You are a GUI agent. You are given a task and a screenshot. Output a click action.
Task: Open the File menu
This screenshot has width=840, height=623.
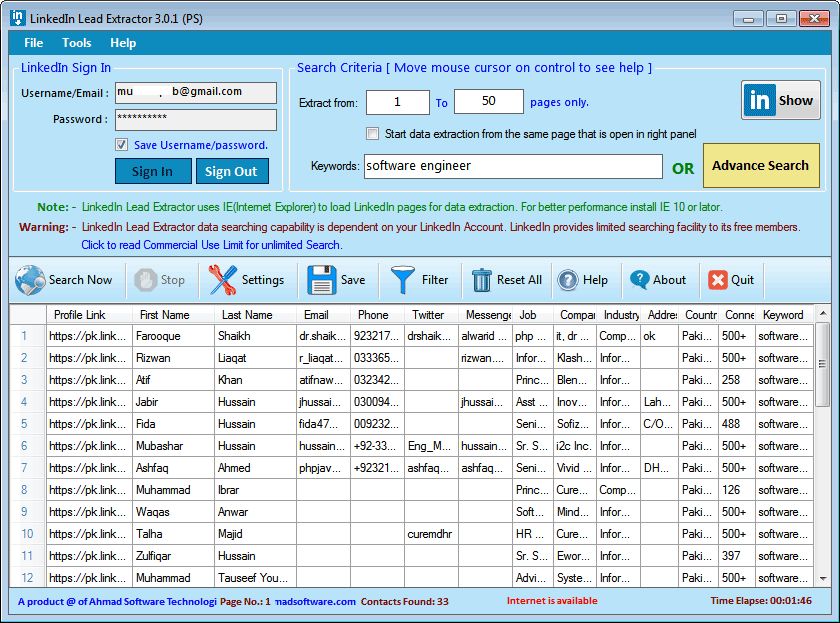pyautogui.click(x=32, y=42)
